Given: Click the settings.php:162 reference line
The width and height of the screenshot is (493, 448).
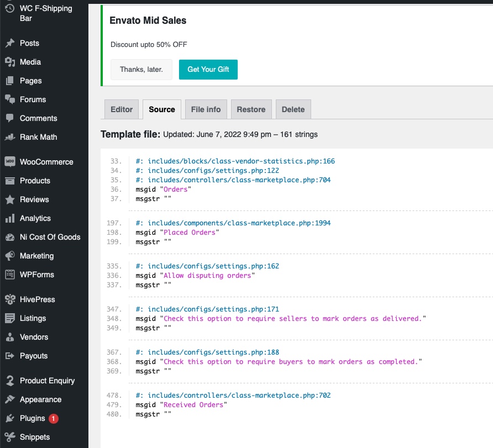Looking at the screenshot, I should 207,266.
